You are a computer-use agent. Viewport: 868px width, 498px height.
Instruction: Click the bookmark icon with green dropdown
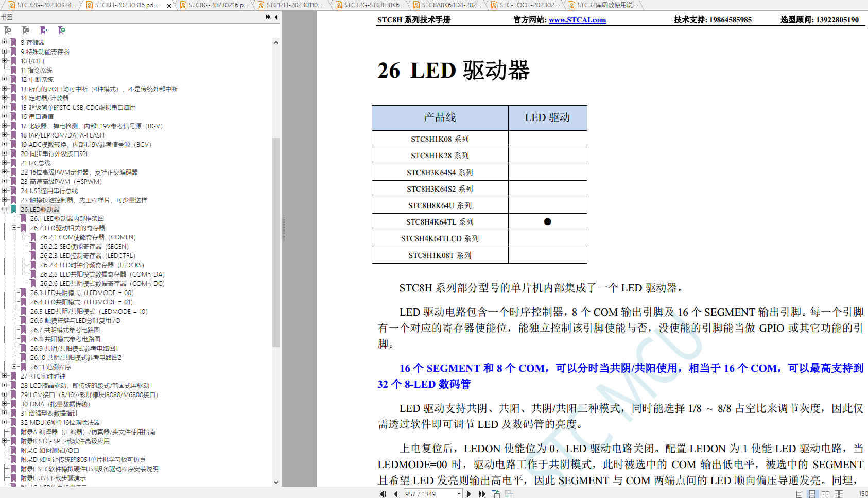[x=62, y=30]
